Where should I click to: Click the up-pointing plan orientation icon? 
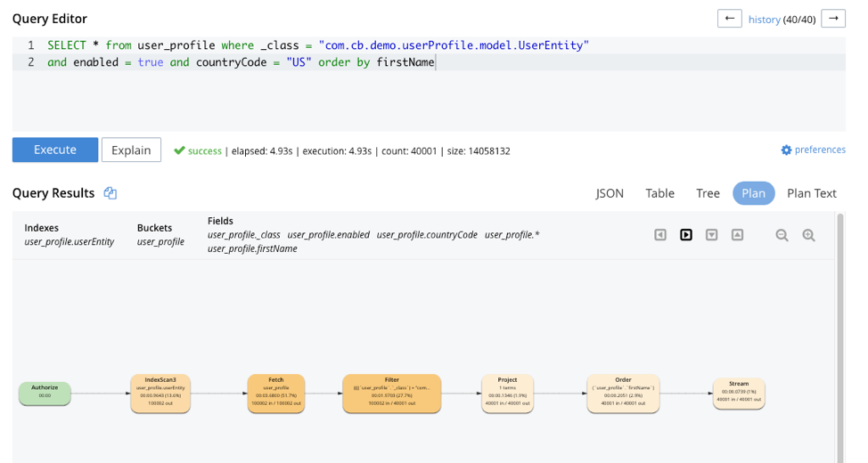[738, 235]
